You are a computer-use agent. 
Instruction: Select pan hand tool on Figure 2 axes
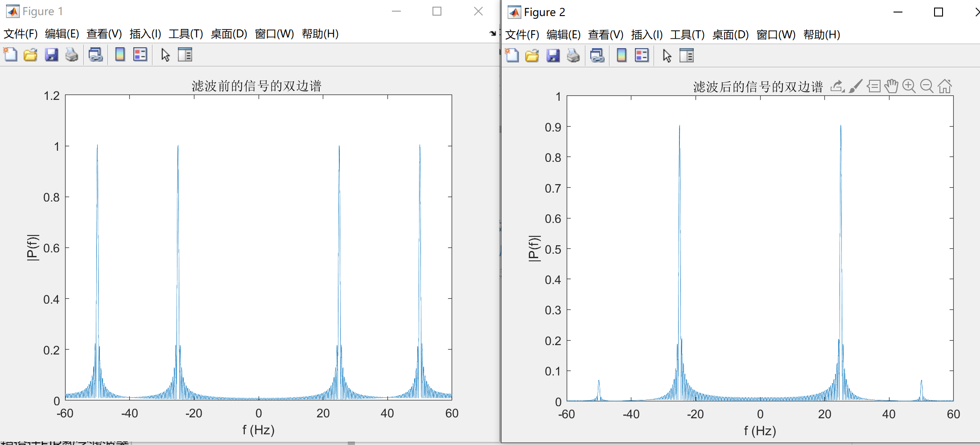coord(891,86)
